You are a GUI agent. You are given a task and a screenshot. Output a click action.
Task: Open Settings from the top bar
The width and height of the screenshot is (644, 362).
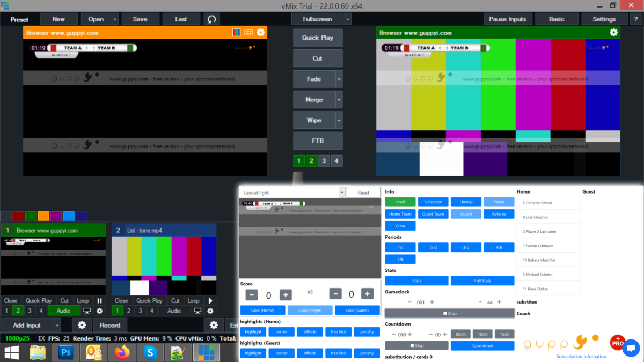[x=604, y=19]
